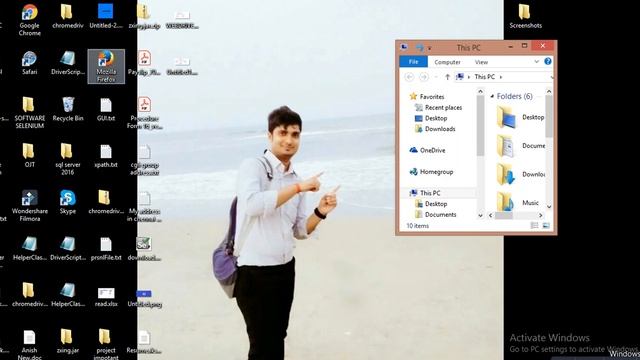Image resolution: width=640 pixels, height=360 pixels.
Task: Select Favorites in navigation pane
Action: (x=427, y=97)
